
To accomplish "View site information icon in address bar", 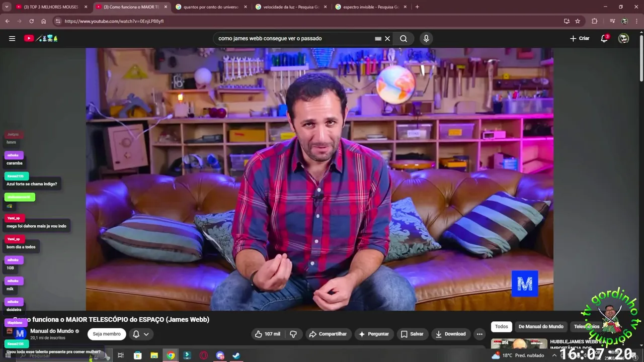I will 58,21.
